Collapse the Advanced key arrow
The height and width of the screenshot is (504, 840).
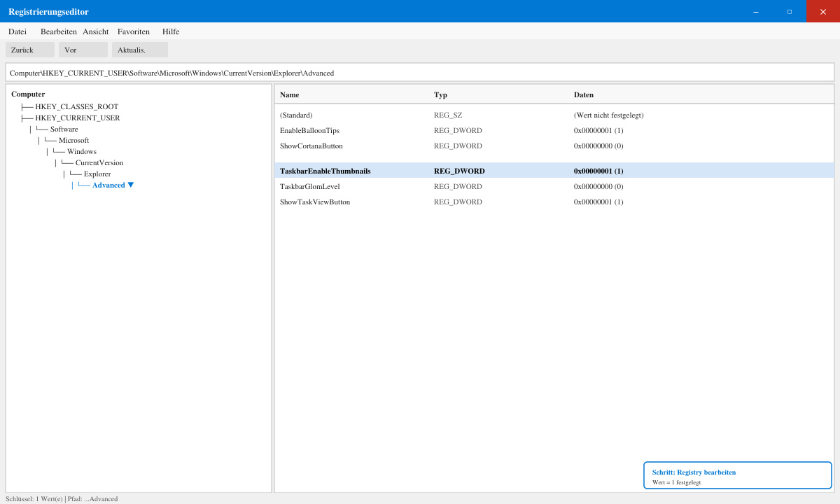(131, 185)
